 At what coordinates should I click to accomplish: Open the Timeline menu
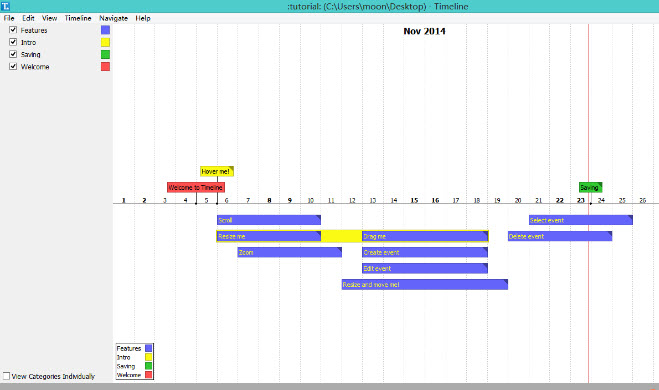click(x=78, y=18)
